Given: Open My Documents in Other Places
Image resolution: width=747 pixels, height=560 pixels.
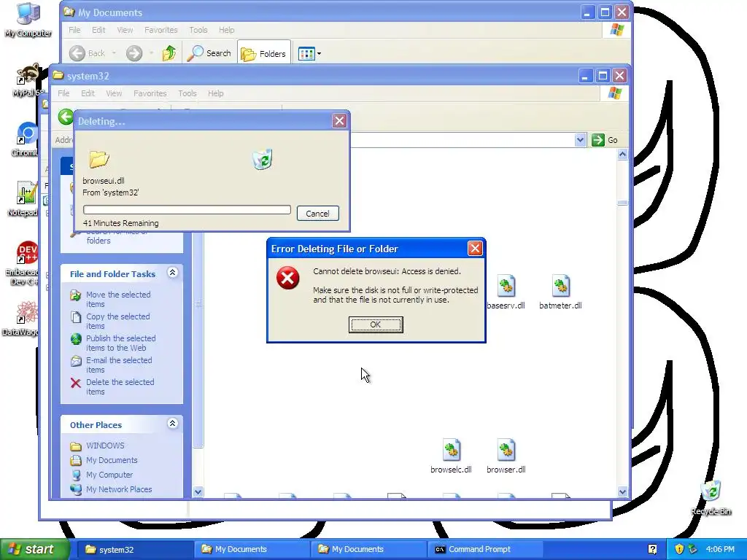Looking at the screenshot, I should (x=112, y=460).
